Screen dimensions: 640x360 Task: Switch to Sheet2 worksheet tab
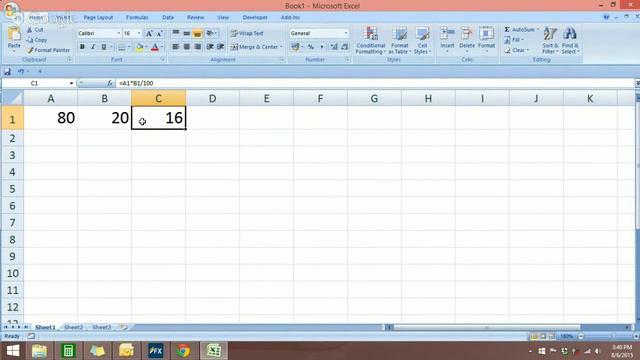73,327
